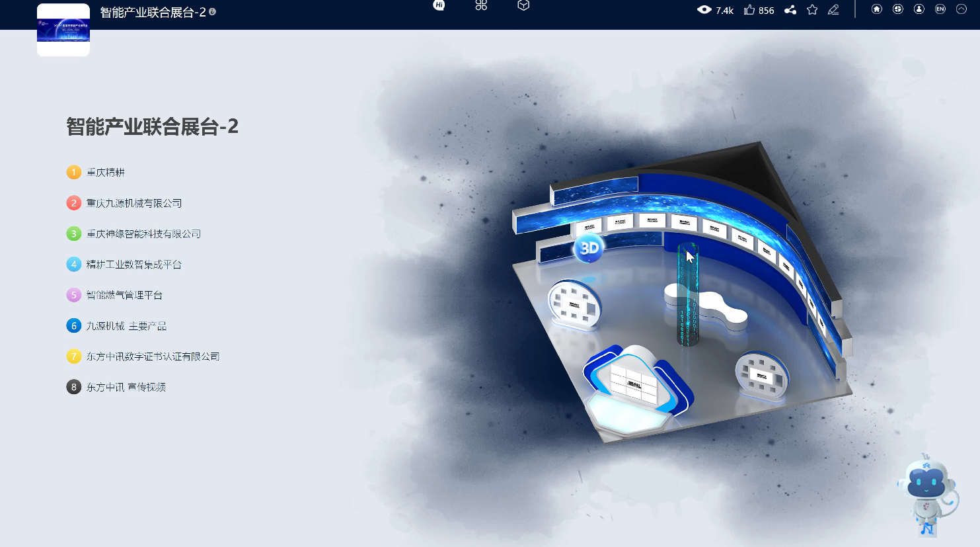This screenshot has height=547, width=980.
Task: Open list item 1 重庆精耕
Action: point(96,172)
